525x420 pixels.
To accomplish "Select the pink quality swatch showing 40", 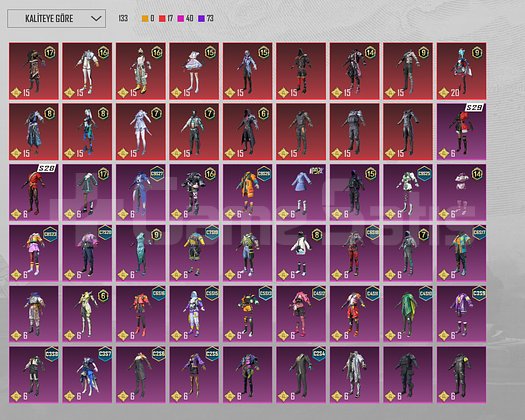I will pos(185,18).
